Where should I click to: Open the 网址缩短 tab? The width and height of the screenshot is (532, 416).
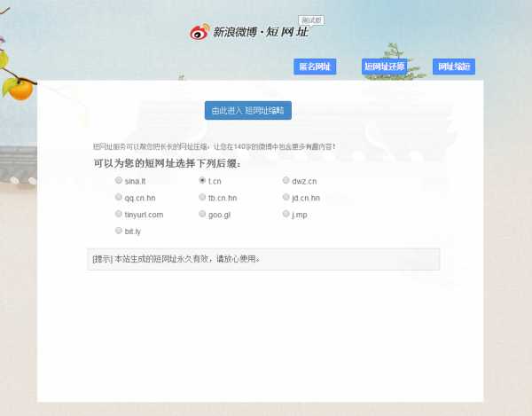(454, 67)
